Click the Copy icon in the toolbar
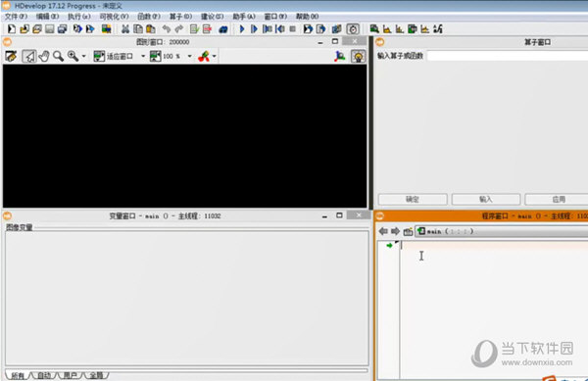Screen dimensions: 588x381 (138, 28)
